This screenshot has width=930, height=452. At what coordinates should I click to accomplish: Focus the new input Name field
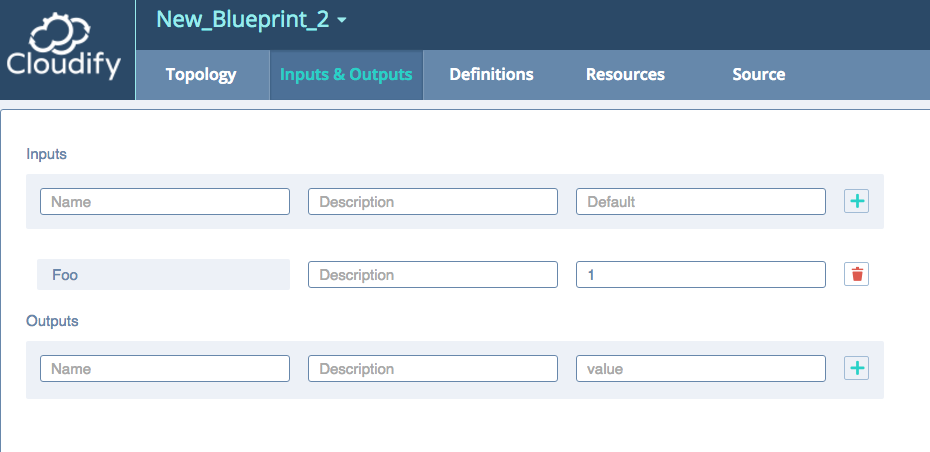(x=165, y=202)
